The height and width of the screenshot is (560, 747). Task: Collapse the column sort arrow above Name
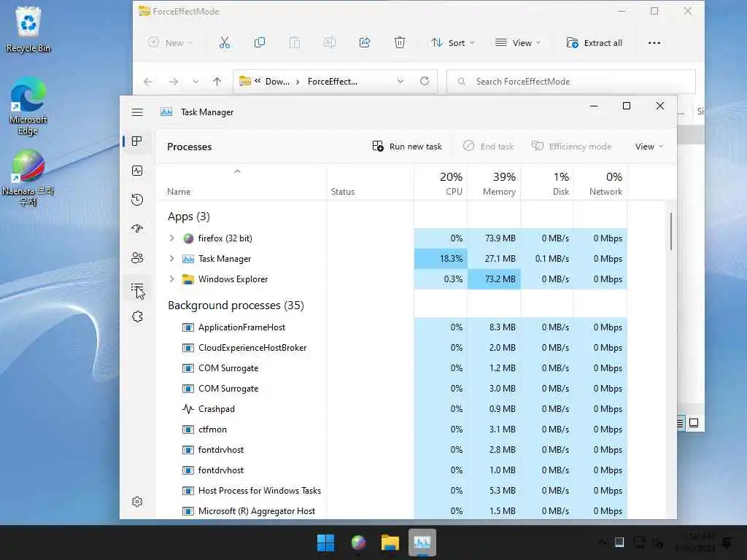point(237,171)
